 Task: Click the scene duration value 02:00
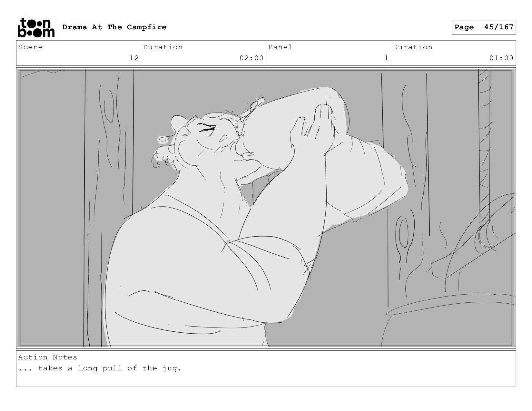click(251, 58)
